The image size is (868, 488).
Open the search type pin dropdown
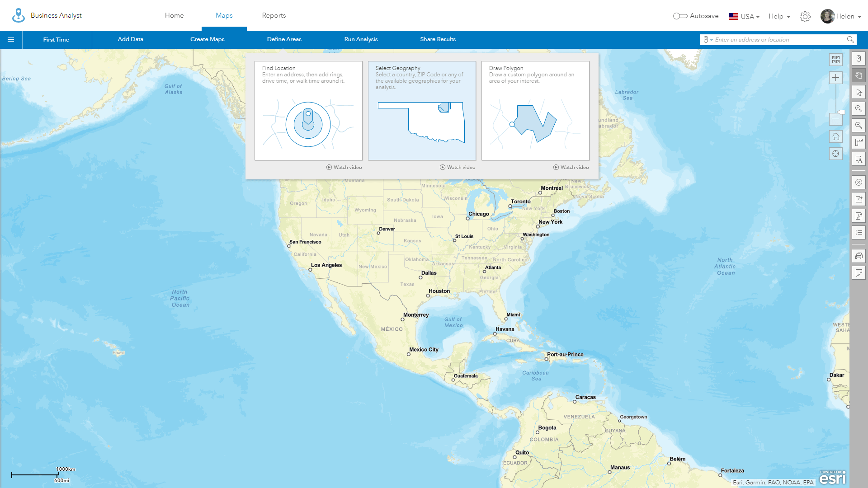[x=708, y=40]
